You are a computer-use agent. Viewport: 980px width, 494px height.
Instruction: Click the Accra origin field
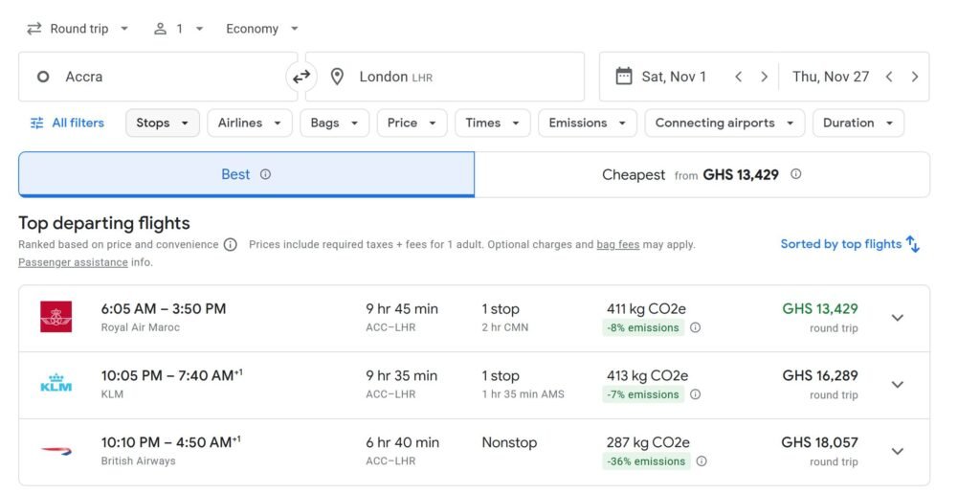tap(158, 77)
